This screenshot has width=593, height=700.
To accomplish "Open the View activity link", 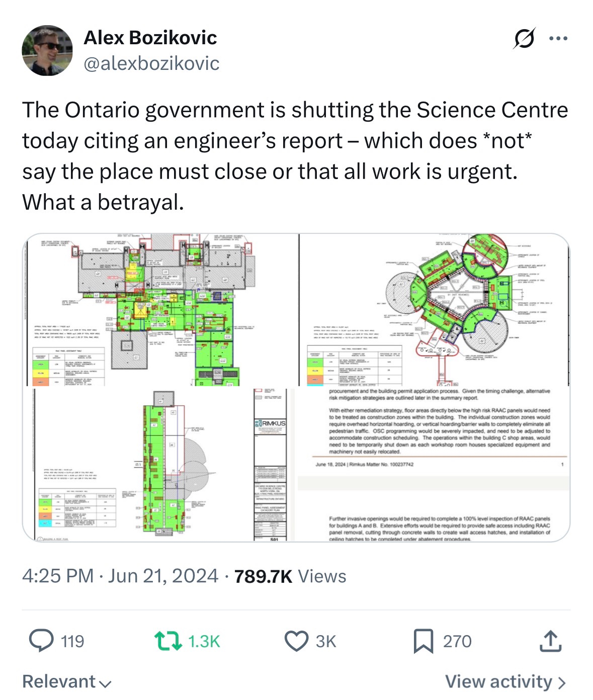I will (498, 681).
